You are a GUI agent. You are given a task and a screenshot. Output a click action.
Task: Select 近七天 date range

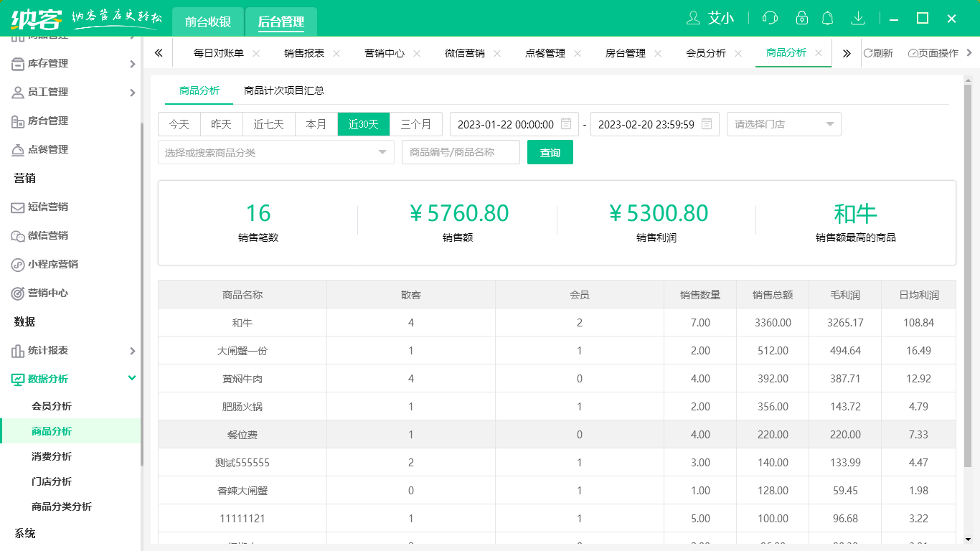click(x=269, y=124)
